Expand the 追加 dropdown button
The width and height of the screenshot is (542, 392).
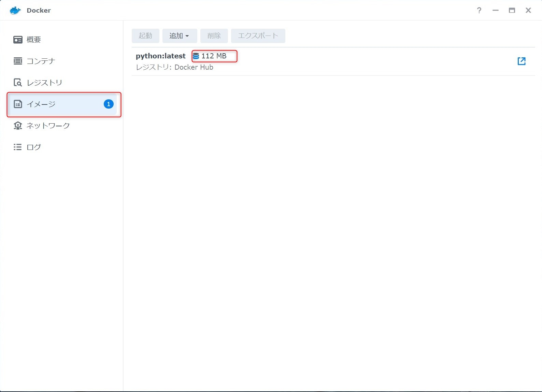pyautogui.click(x=180, y=36)
